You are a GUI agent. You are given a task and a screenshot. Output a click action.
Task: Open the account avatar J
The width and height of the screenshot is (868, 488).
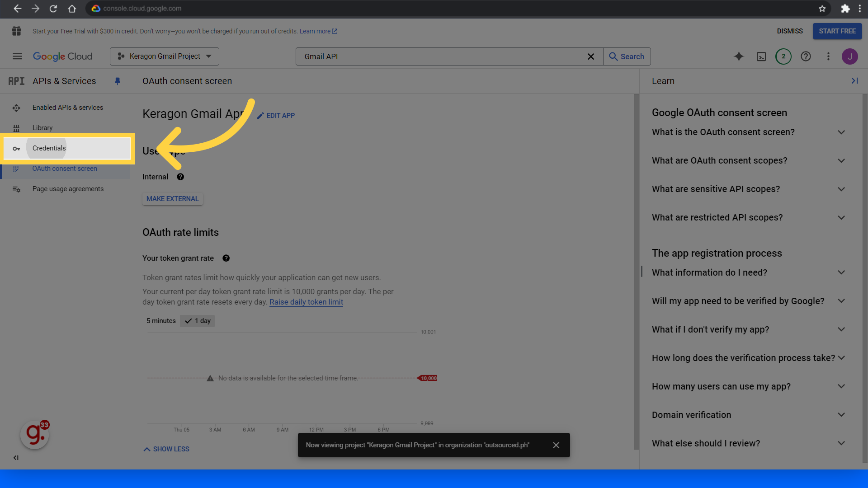850,56
